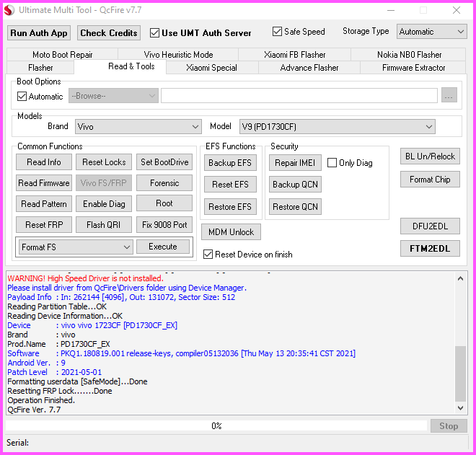
Task: Expand the Brand dropdown showing Vivo
Action: (138, 127)
